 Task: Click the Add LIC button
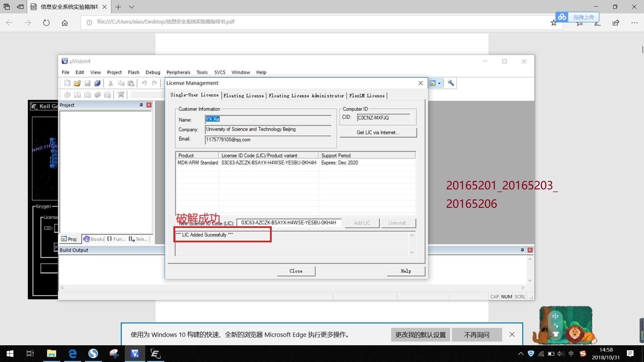(362, 223)
